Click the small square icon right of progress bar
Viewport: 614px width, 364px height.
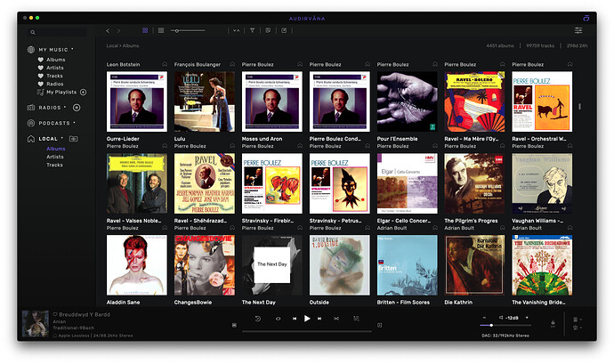pos(379,325)
